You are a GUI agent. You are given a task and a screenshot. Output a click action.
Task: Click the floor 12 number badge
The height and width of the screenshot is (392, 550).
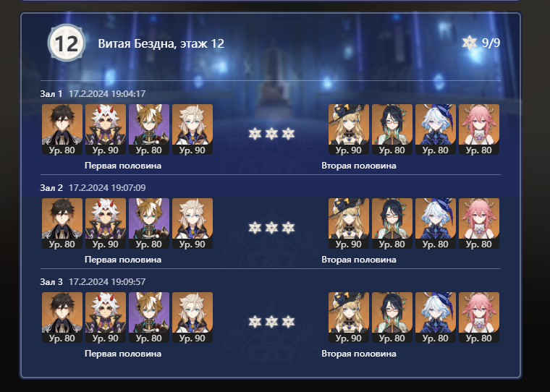(67, 43)
